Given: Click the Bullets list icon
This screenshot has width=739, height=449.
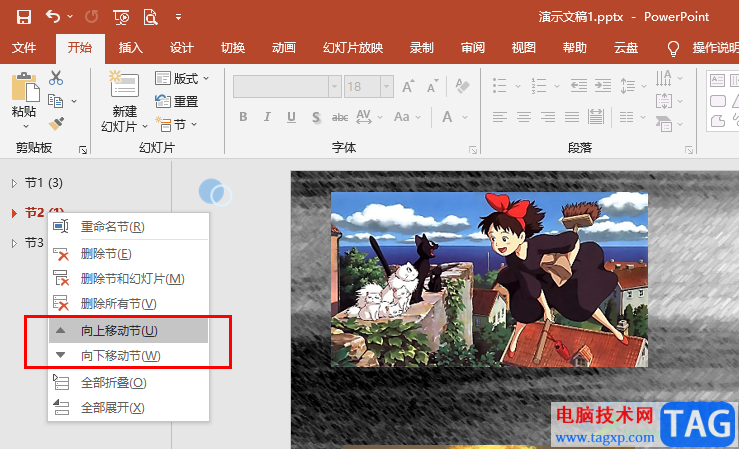Looking at the screenshot, I should [500, 86].
